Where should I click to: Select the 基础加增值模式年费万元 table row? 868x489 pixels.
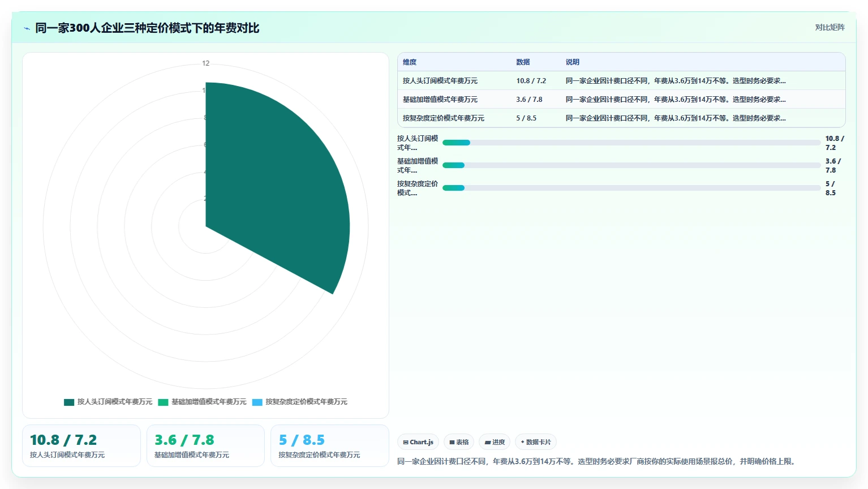[621, 100]
